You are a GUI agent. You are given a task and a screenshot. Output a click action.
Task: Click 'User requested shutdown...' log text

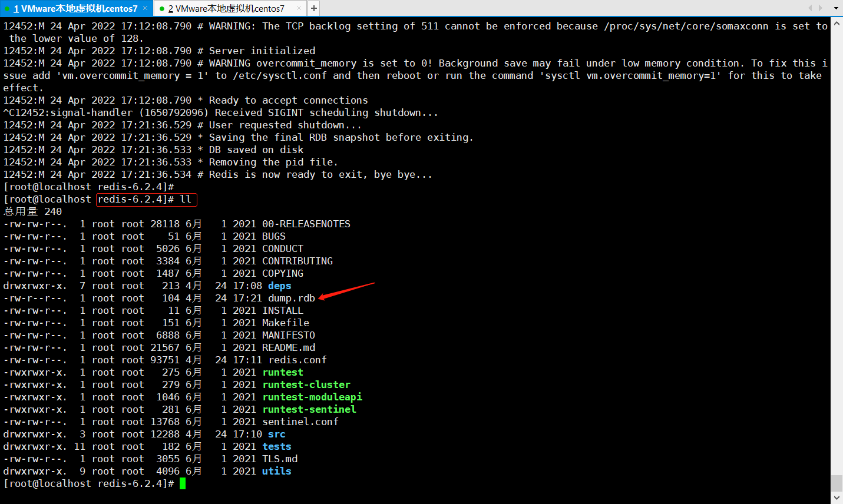286,125
